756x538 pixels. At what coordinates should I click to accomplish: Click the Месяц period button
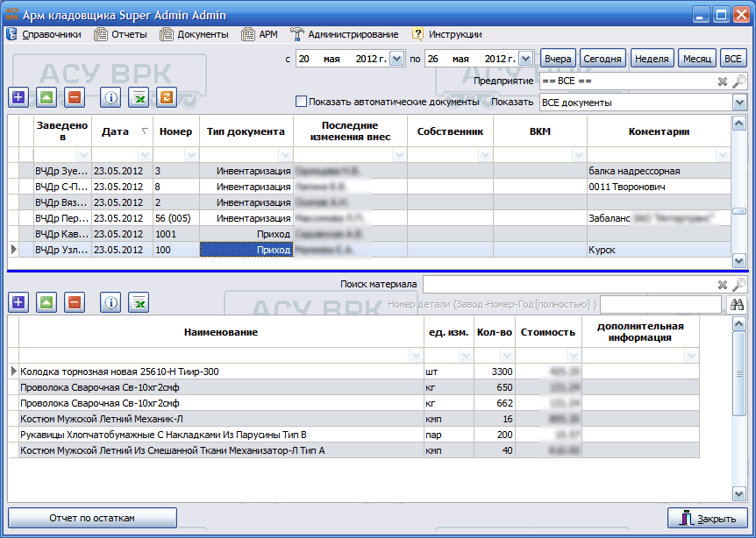(x=697, y=59)
